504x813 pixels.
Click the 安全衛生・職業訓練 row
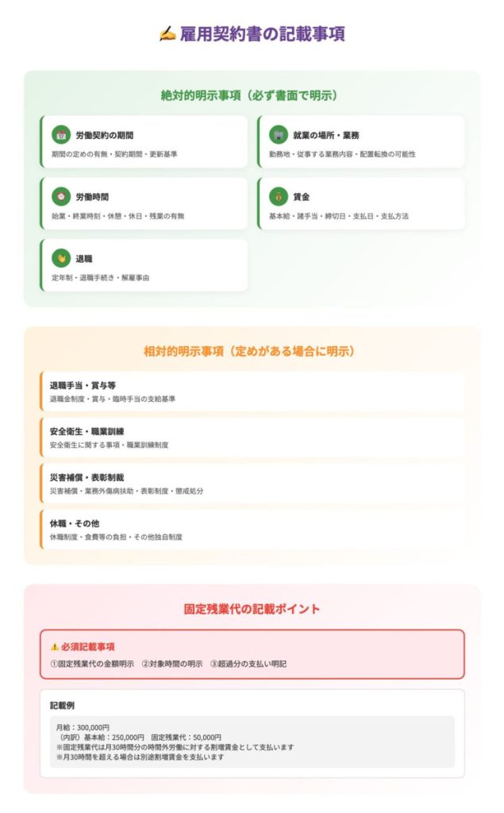[252, 437]
